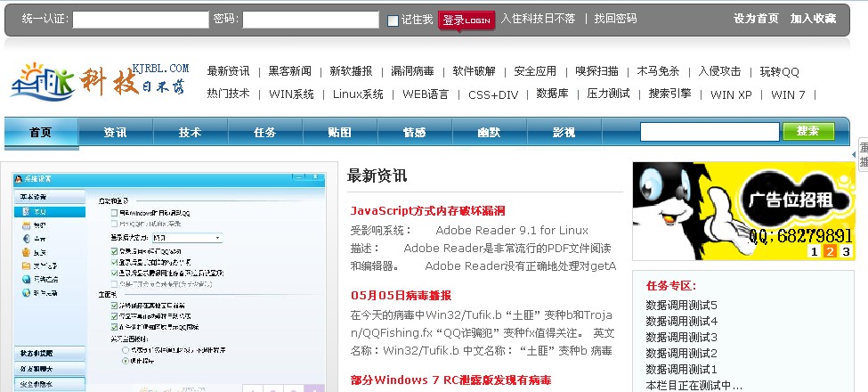Click the QQ settings slideshow image
The width and height of the screenshot is (868, 392).
point(169,282)
